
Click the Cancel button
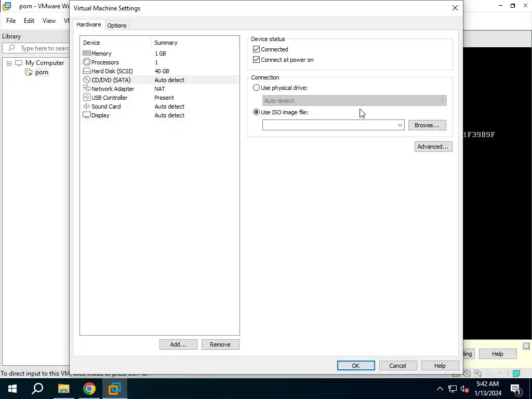click(397, 365)
